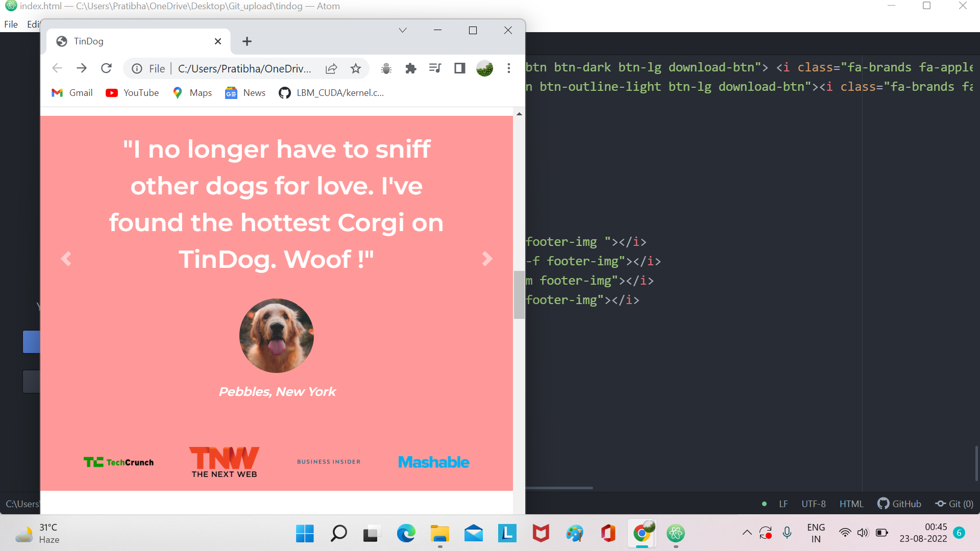Click the browser profile avatar icon
This screenshot has height=551, width=980.
pyautogui.click(x=484, y=68)
